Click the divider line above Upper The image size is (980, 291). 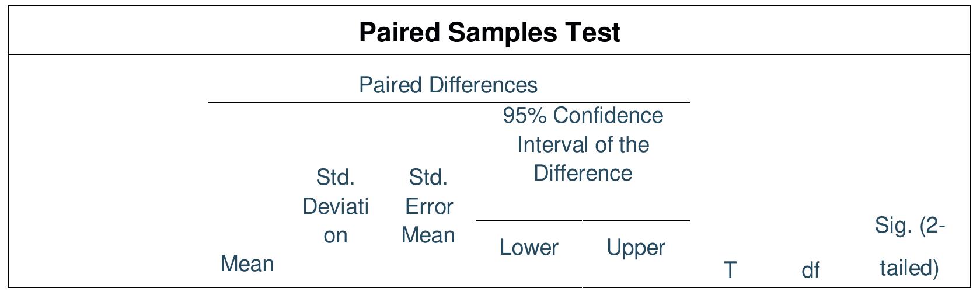(636, 221)
